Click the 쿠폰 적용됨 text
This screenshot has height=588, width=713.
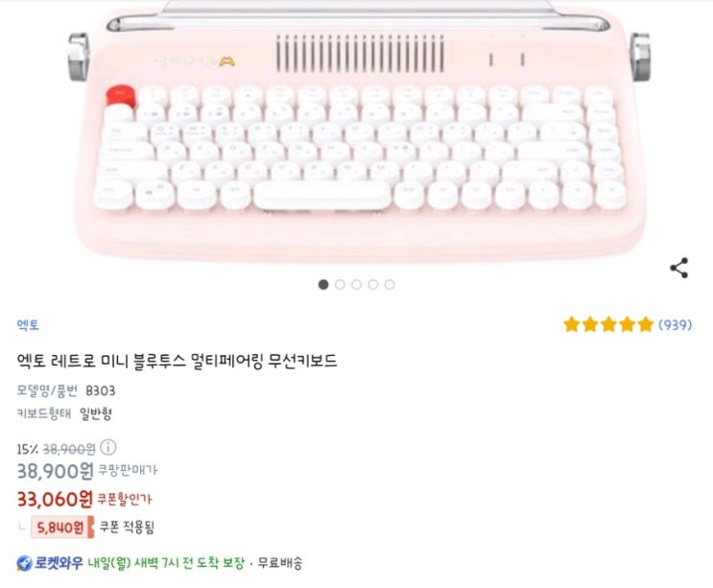[127, 528]
